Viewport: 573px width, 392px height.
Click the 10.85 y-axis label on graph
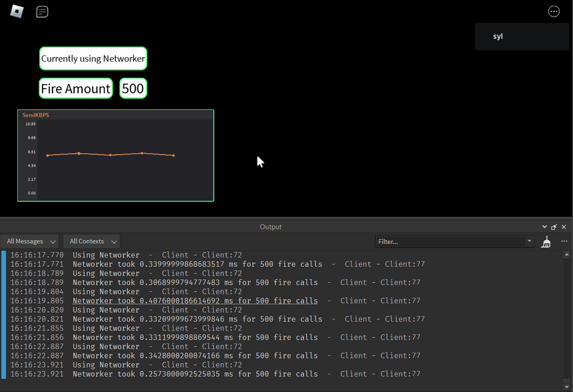coord(30,124)
